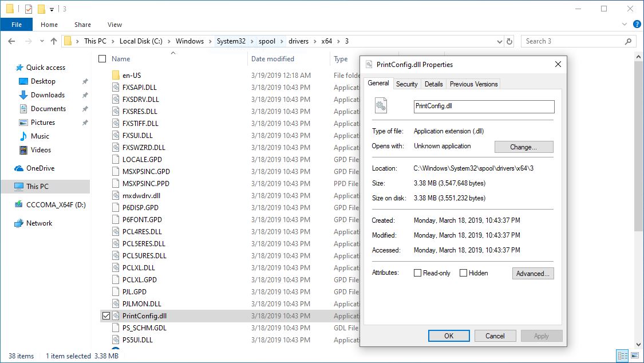Open the File menu
Viewport: 644px width, 363px height.
coord(17,25)
